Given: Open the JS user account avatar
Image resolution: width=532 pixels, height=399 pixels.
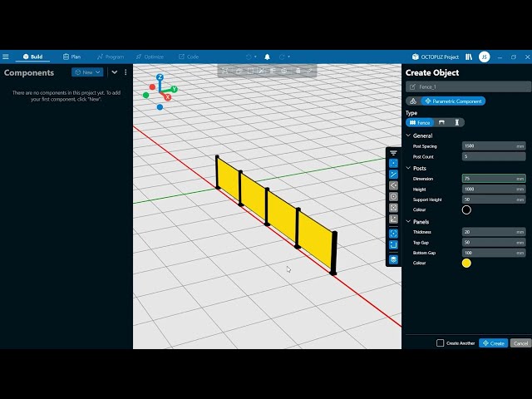Looking at the screenshot, I should pyautogui.click(x=484, y=57).
